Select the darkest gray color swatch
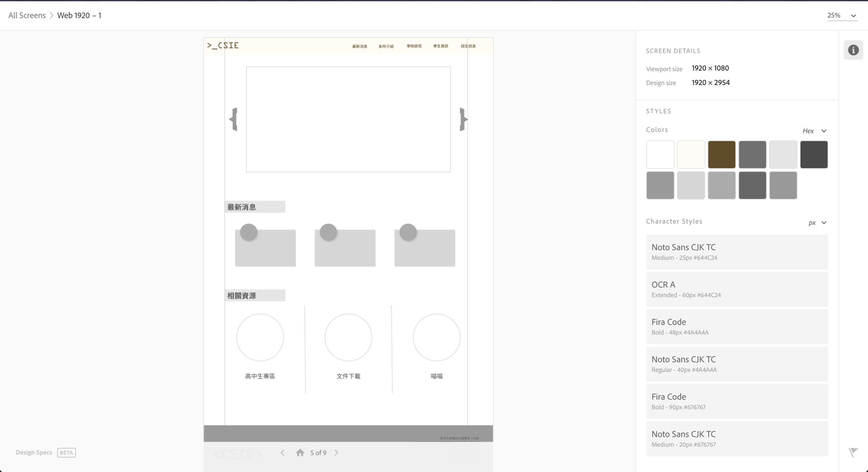 814,155
